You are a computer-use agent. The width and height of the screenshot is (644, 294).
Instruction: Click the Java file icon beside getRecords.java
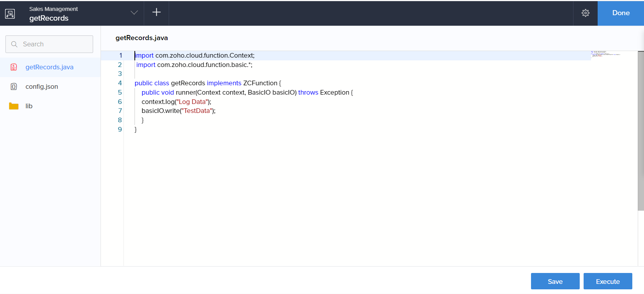point(14,67)
